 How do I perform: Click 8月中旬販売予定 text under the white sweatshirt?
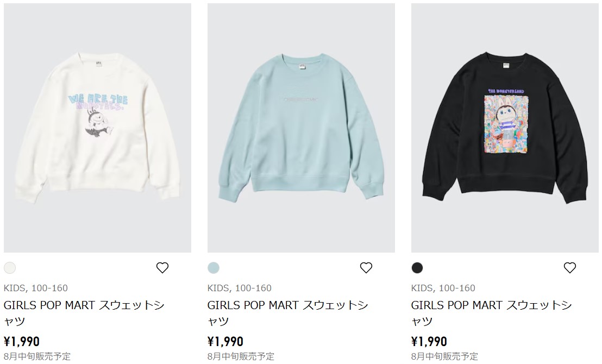point(37,357)
